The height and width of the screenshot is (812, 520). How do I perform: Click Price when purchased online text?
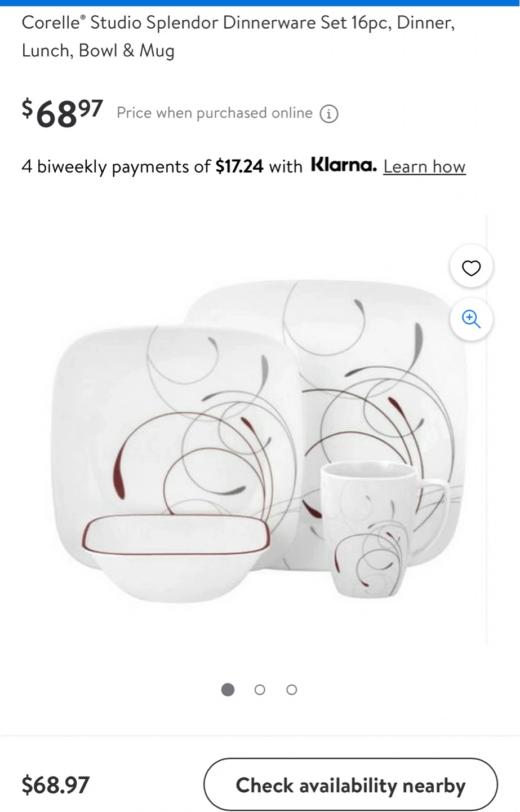tap(215, 113)
